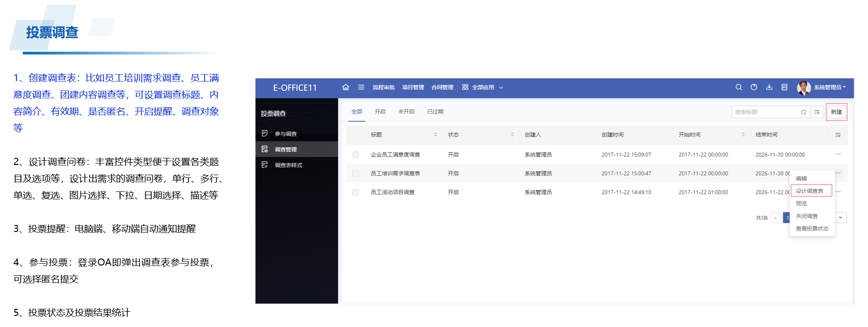The image size is (868, 327).
Task: Switch to the 全部 tab
Action: (x=357, y=112)
